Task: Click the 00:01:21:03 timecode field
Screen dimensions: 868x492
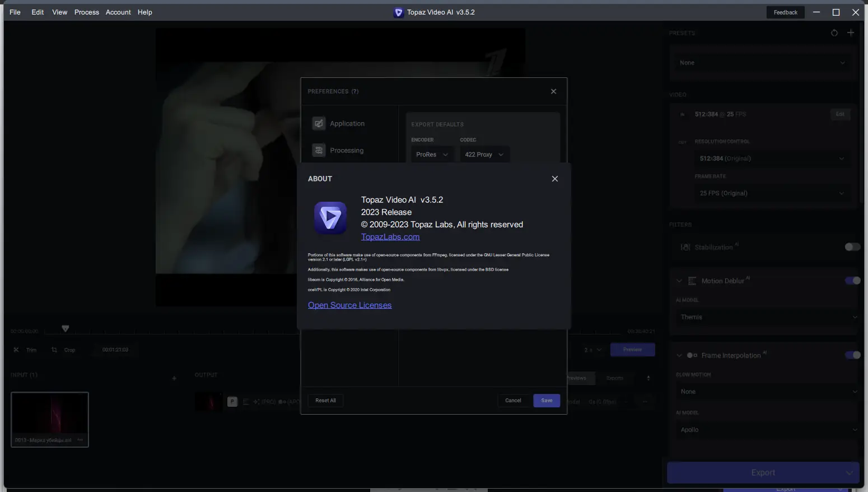Action: coord(115,350)
